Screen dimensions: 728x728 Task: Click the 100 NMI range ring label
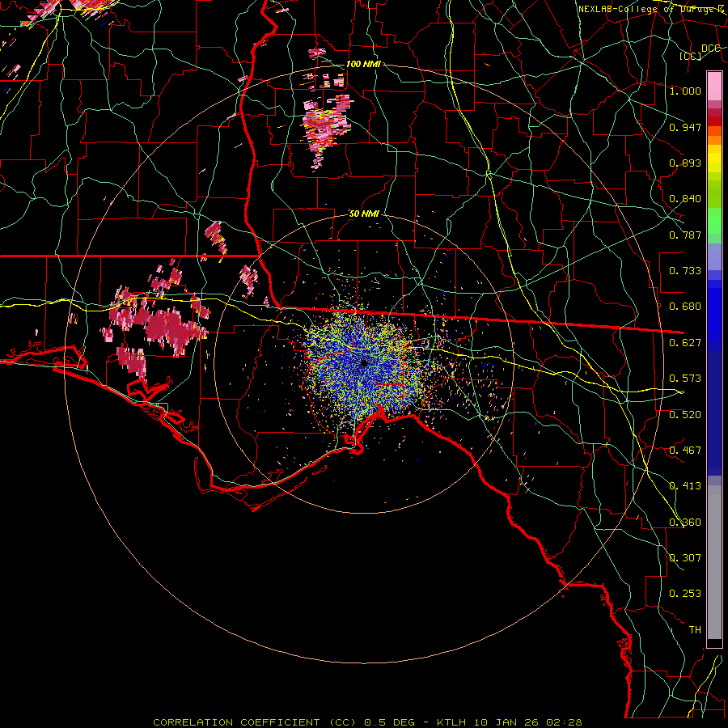pyautogui.click(x=363, y=64)
